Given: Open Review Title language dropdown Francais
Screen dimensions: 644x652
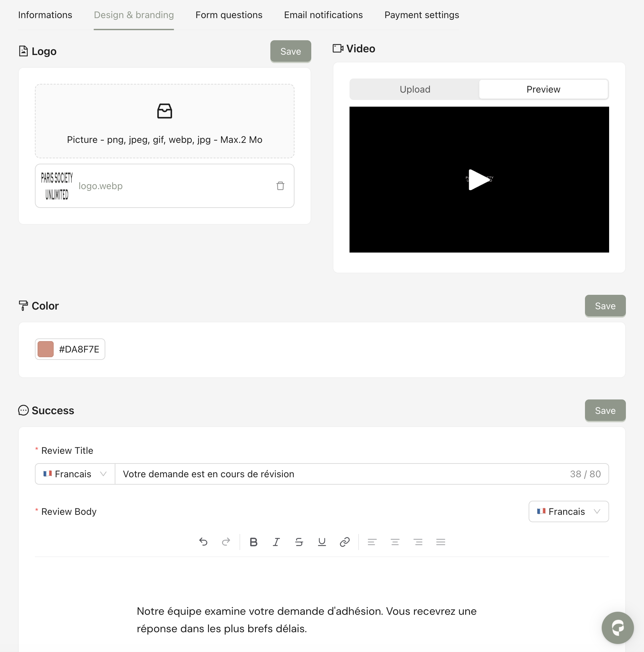Looking at the screenshot, I should [x=75, y=474].
